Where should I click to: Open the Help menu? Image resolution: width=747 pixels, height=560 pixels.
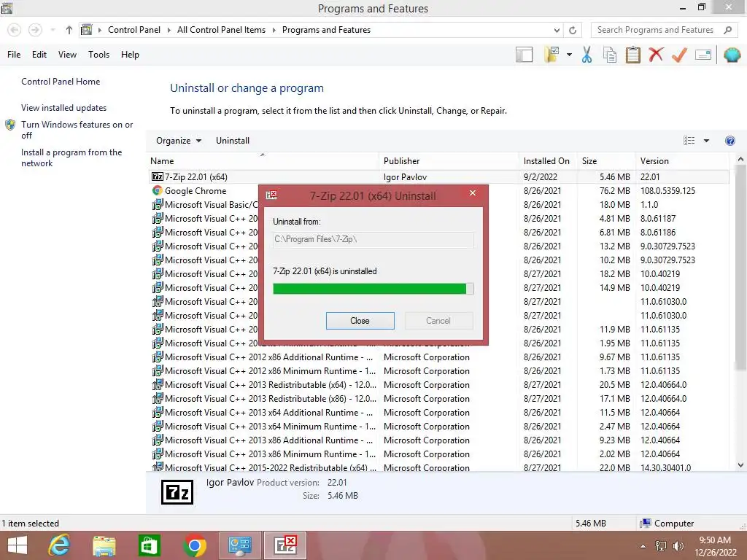(130, 55)
